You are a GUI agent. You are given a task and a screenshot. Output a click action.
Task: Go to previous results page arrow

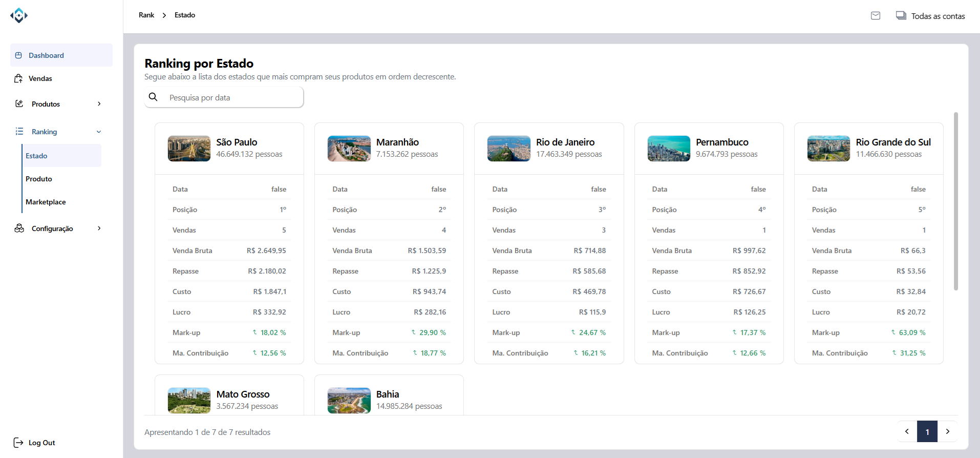click(907, 431)
